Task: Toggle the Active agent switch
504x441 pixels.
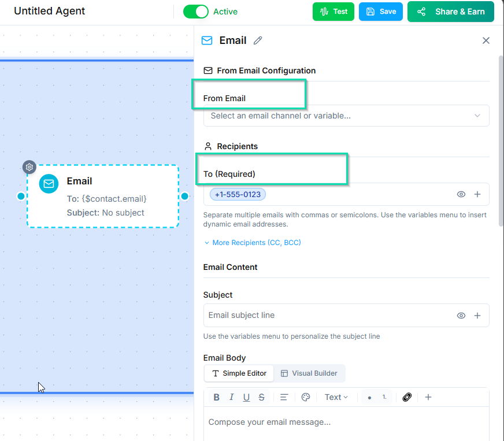Action: click(x=196, y=12)
